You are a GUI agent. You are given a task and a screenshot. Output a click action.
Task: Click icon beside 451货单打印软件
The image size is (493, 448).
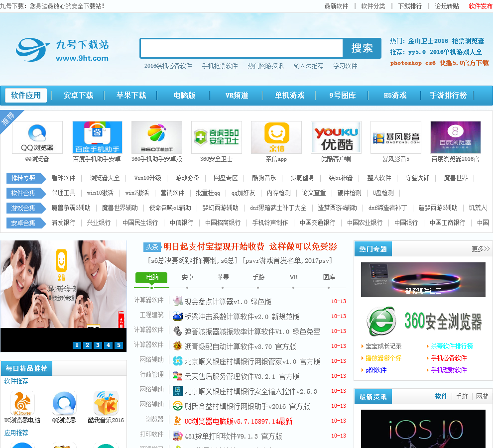[178, 436]
